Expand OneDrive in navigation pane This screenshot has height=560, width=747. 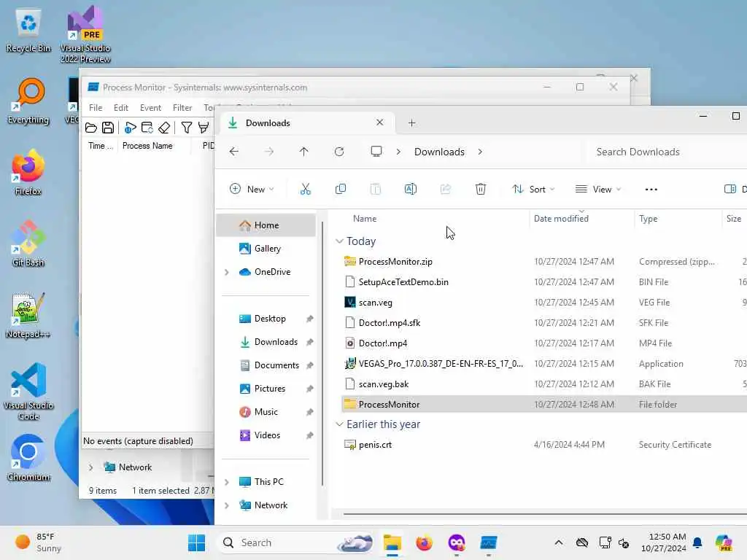click(x=227, y=272)
